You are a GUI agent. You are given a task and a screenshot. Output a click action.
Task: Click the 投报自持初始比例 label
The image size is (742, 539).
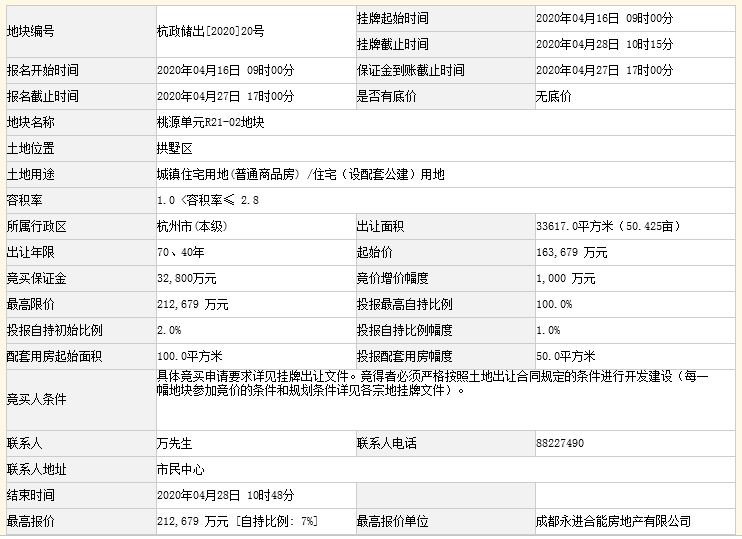pos(54,330)
